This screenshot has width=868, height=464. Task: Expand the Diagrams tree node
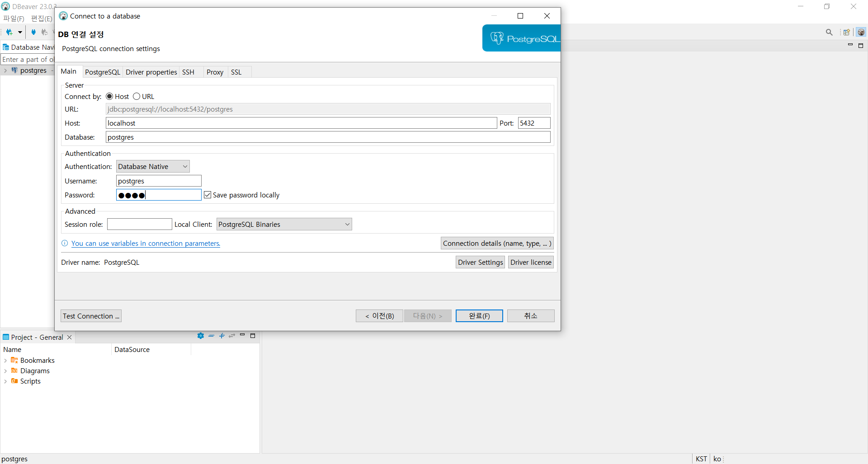tap(5, 371)
